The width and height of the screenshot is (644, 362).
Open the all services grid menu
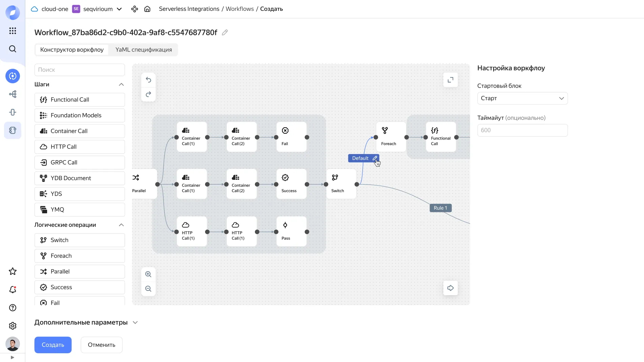[13, 31]
